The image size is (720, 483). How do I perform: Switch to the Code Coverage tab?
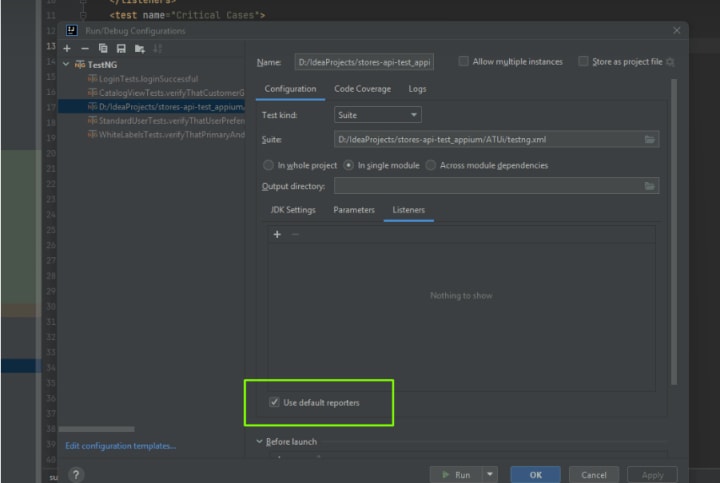[x=362, y=89]
